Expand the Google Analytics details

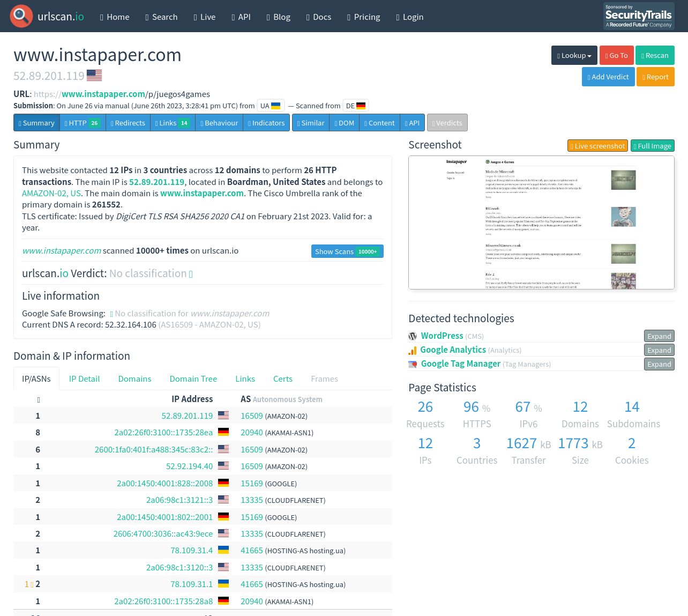659,350
